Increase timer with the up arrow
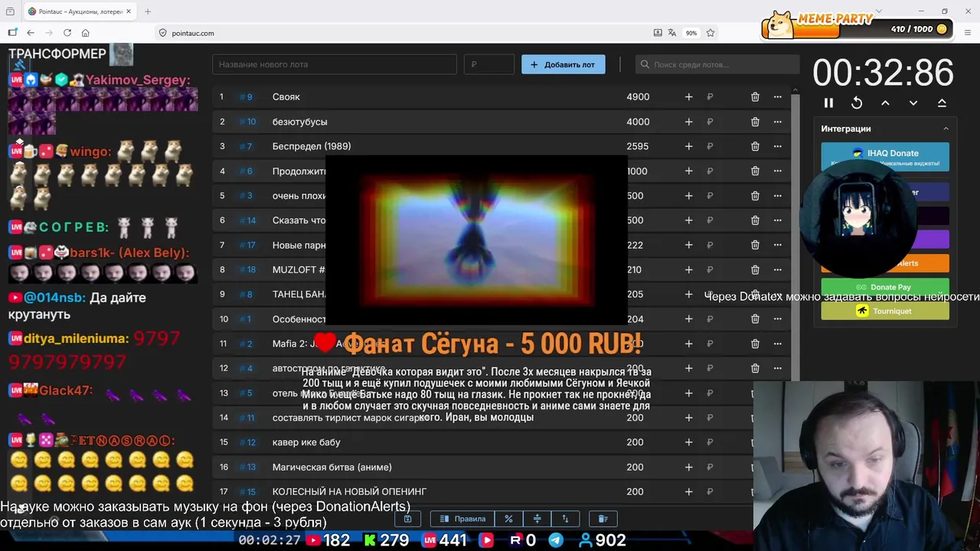 pyautogui.click(x=885, y=103)
